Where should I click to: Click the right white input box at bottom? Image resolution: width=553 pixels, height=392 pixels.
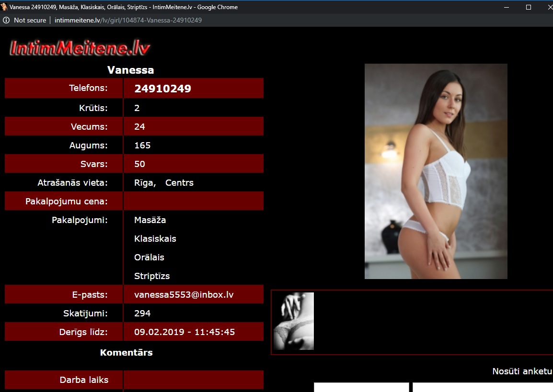[x=482, y=387]
